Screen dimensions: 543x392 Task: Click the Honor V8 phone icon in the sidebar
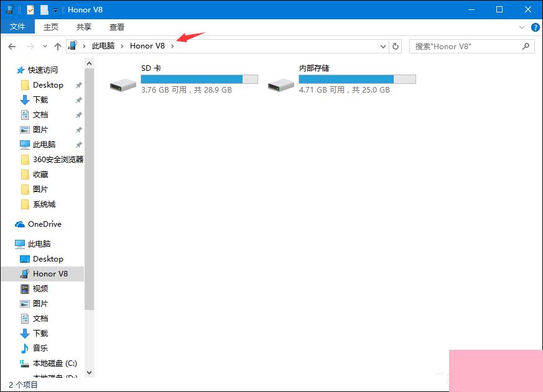click(25, 274)
